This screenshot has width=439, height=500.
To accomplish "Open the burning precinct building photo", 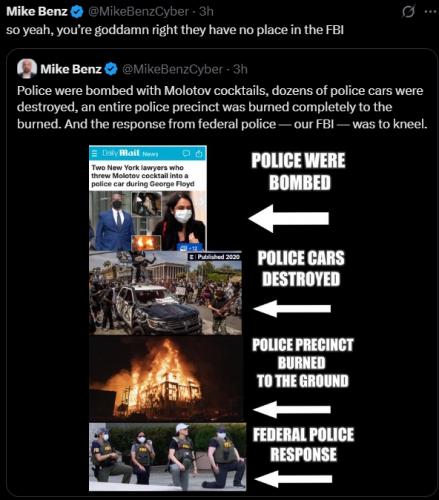I will coord(166,379).
